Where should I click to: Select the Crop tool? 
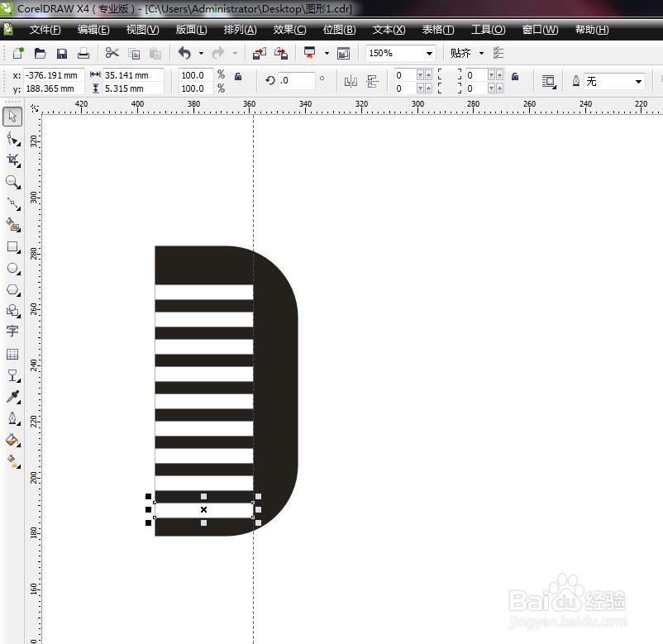[13, 160]
